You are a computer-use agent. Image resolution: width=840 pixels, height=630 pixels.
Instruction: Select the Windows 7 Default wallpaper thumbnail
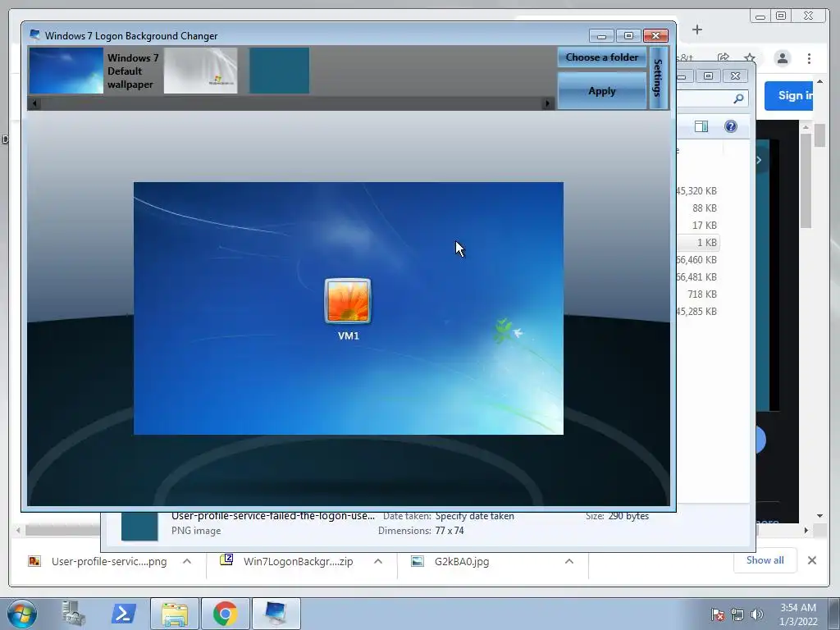66,71
